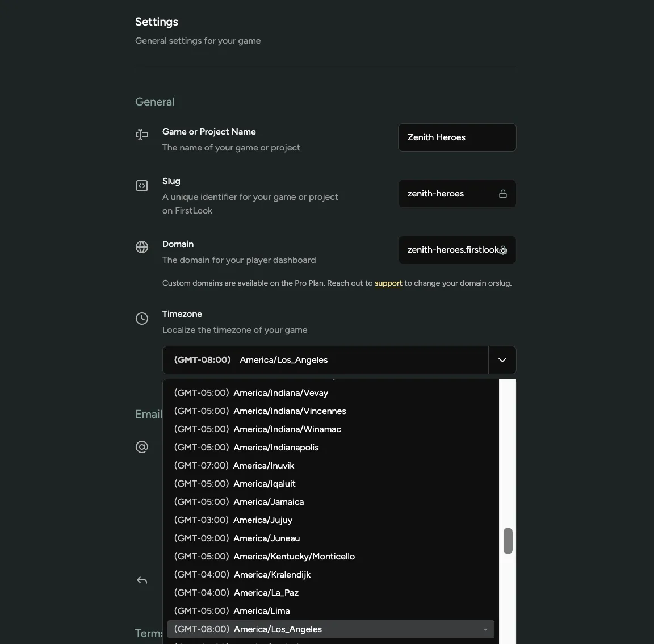The height and width of the screenshot is (644, 654).
Task: Choose America/Indianapolis from the timezone list
Action: [276, 448]
